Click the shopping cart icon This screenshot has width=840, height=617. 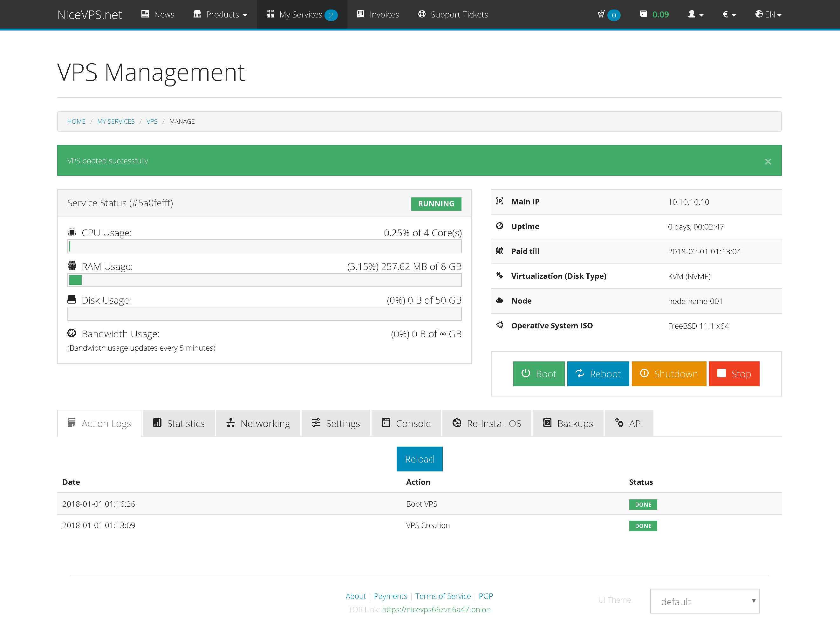coord(601,14)
